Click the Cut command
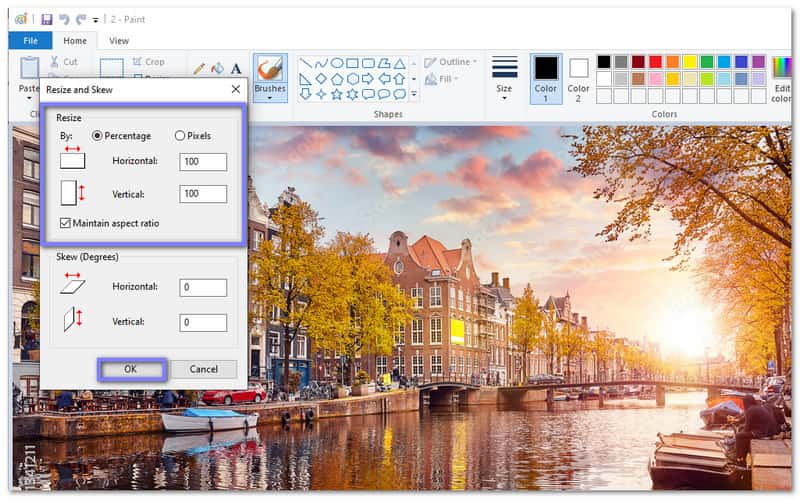The height and width of the screenshot is (499, 800). point(63,62)
